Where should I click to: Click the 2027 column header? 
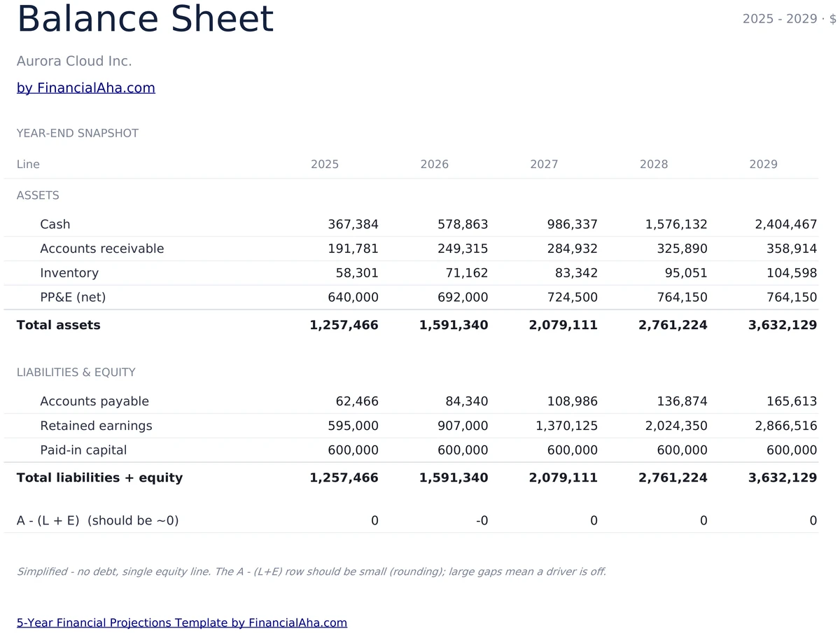[544, 165]
